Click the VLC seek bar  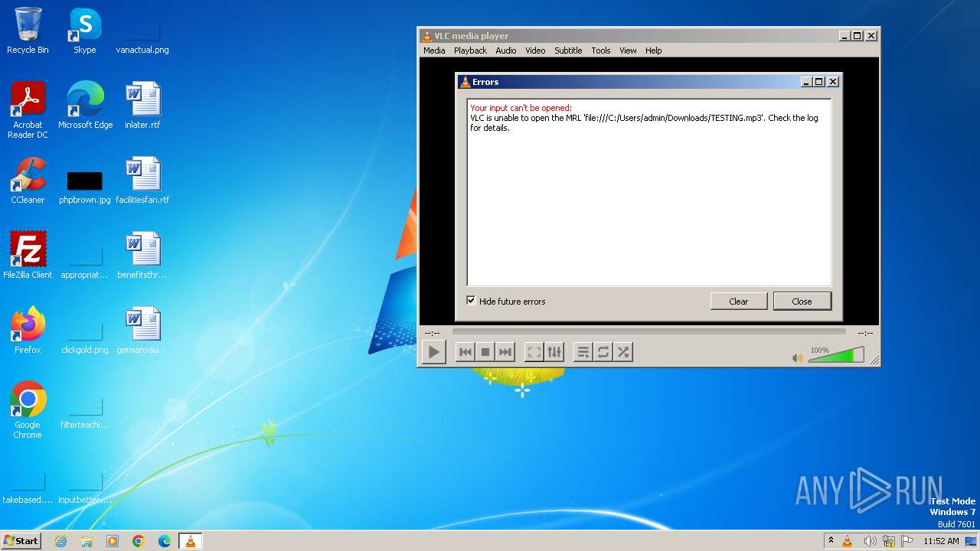(x=648, y=332)
